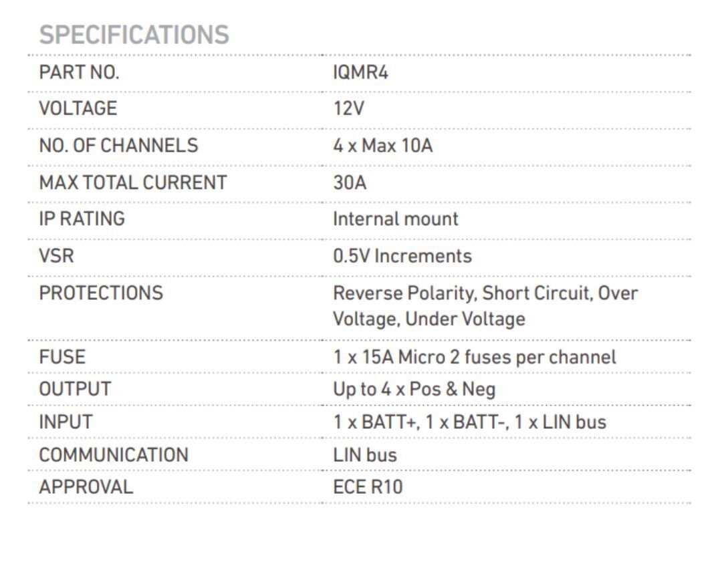The height and width of the screenshot is (588, 722).
Task: Click the VSR row label
Action: [56, 256]
